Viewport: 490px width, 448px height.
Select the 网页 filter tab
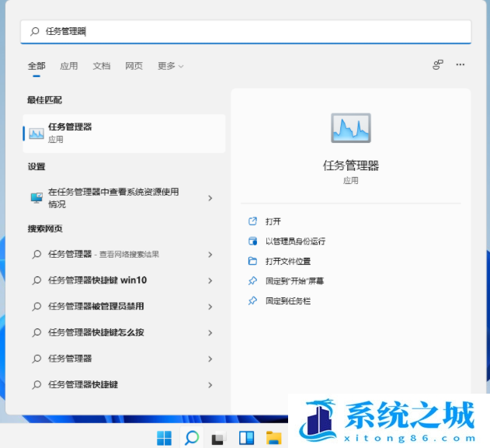tap(134, 66)
